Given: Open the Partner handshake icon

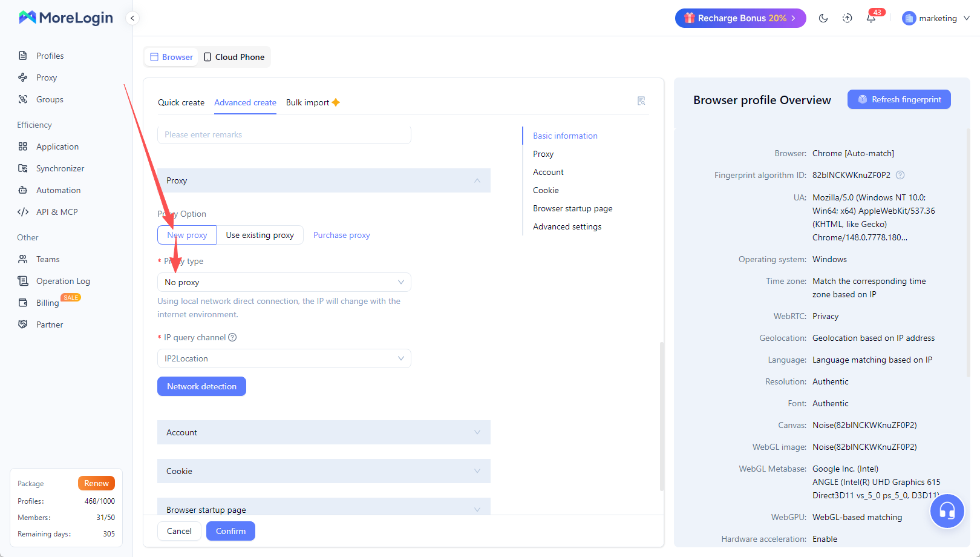Looking at the screenshot, I should [x=23, y=325].
